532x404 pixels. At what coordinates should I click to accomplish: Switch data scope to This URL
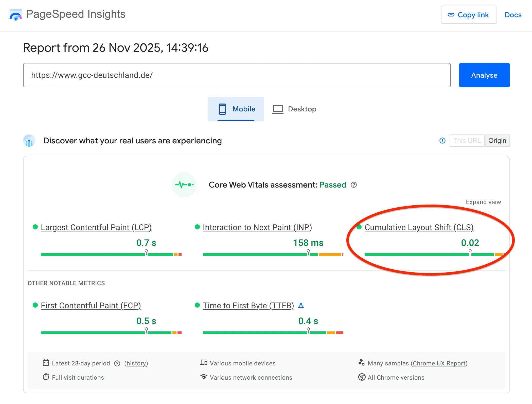(x=467, y=141)
